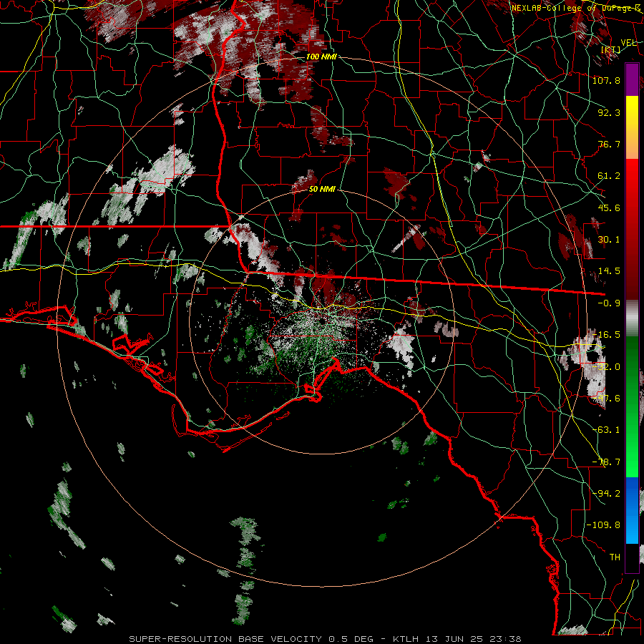Click "SUPER-RESOLUTION" in the bottom caption
Image resolution: width=644 pixels, height=644 pixels.
pyautogui.click(x=181, y=639)
